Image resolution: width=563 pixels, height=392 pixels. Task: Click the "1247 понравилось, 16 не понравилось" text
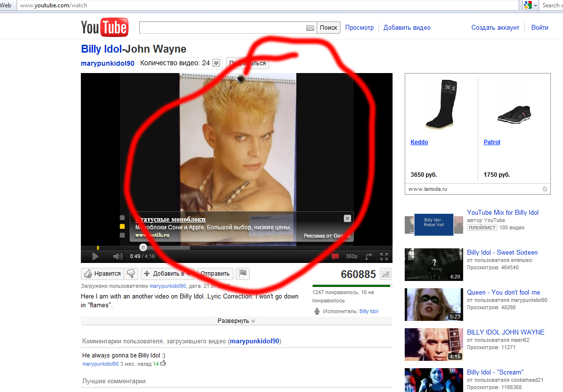coord(343,297)
